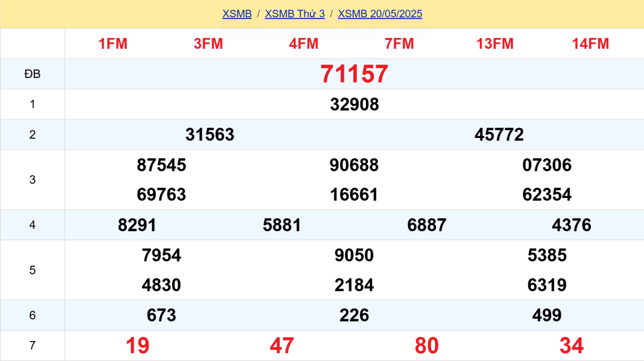Click fourth prize number 5881
The width and height of the screenshot is (644, 361).
pos(282,225)
